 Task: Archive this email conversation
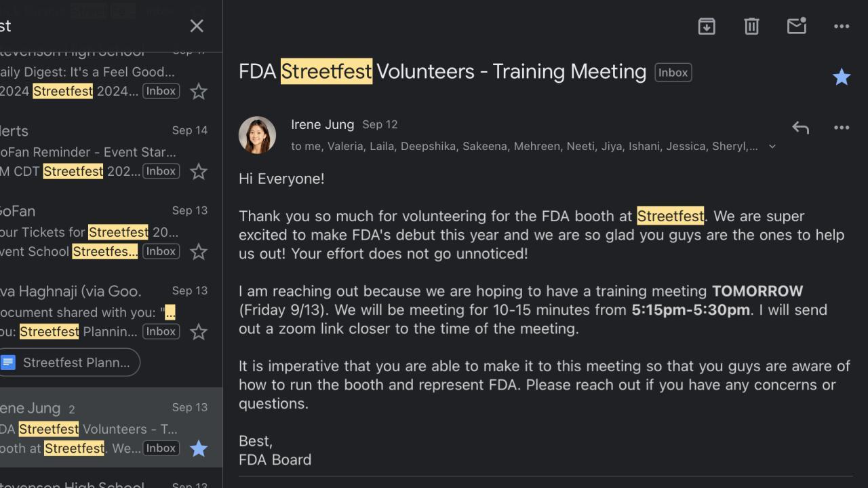tap(707, 26)
